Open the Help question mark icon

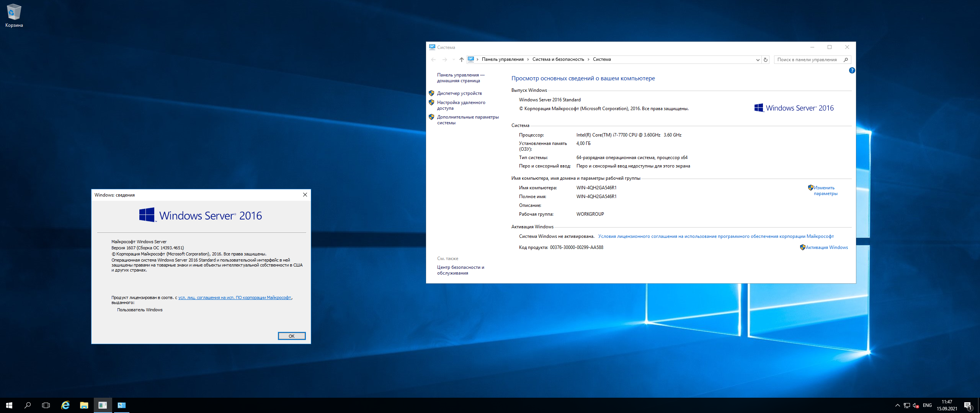click(x=852, y=70)
